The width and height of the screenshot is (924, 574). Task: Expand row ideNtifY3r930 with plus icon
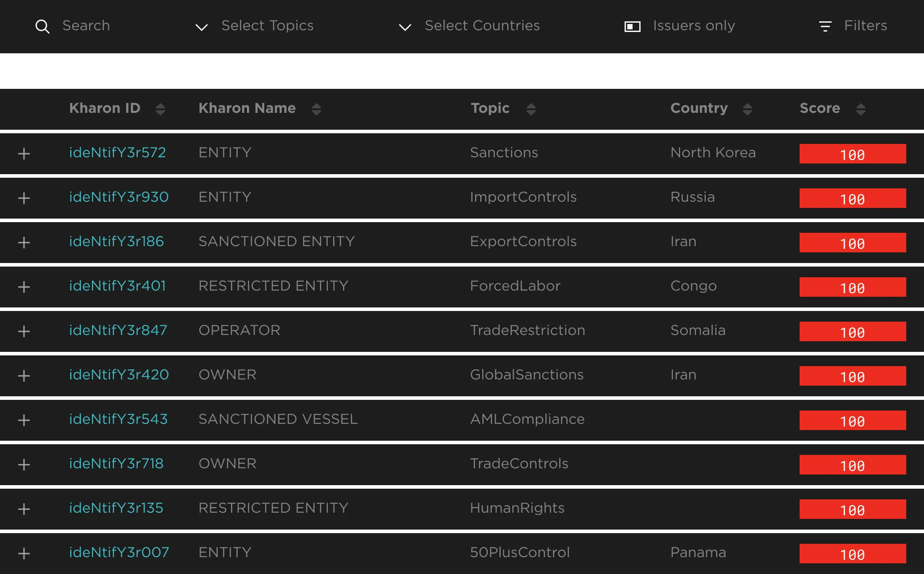[x=24, y=198]
